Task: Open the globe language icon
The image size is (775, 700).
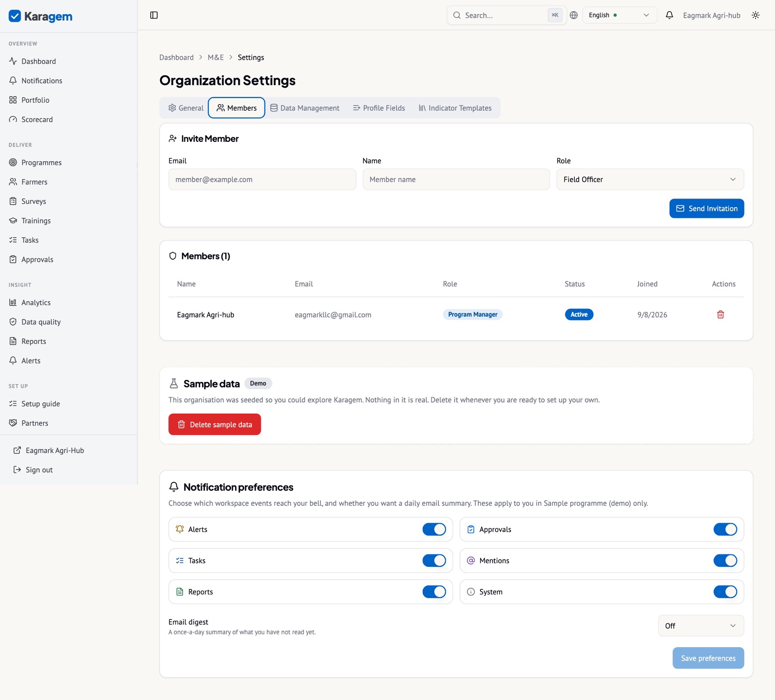Action: pos(573,15)
